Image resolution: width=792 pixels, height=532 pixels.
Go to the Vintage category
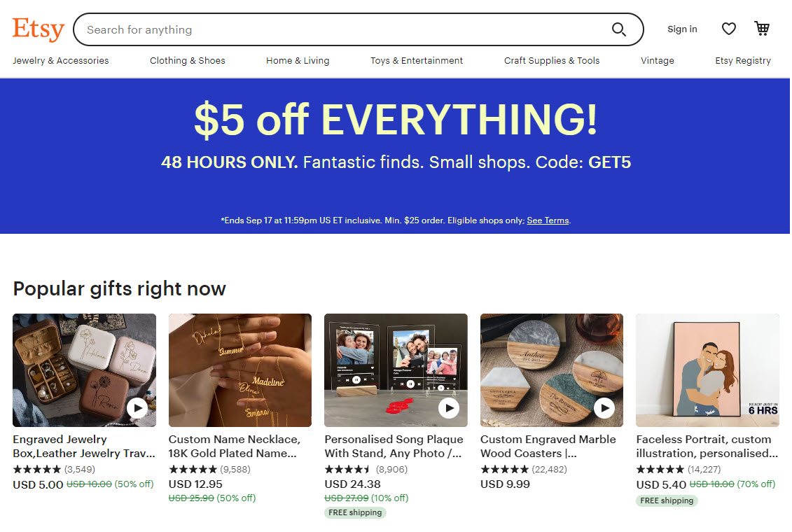click(x=658, y=61)
